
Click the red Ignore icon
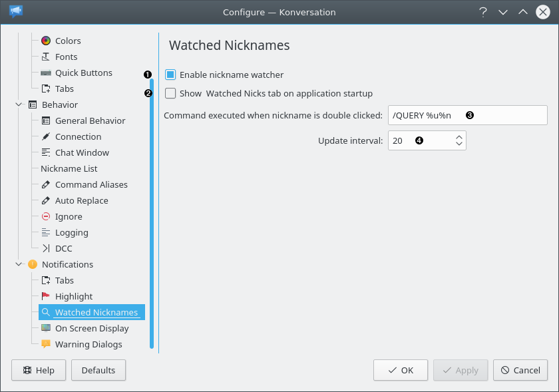pyautogui.click(x=46, y=216)
